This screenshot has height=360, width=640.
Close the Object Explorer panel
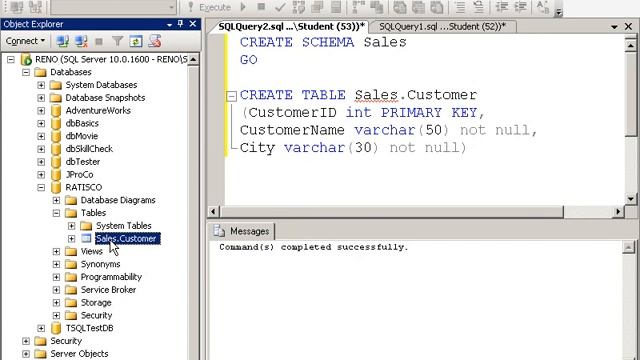pos(193,24)
